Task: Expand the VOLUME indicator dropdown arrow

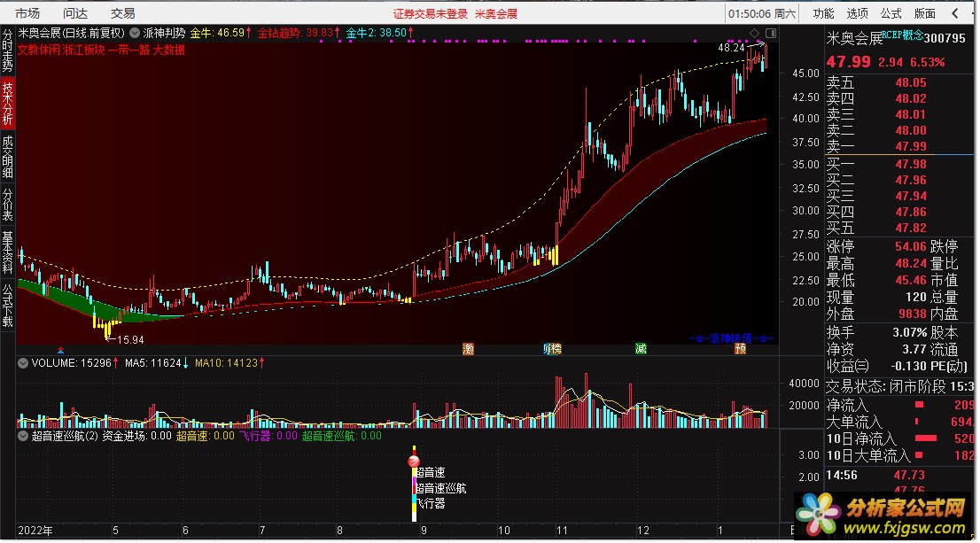Action: pos(23,363)
